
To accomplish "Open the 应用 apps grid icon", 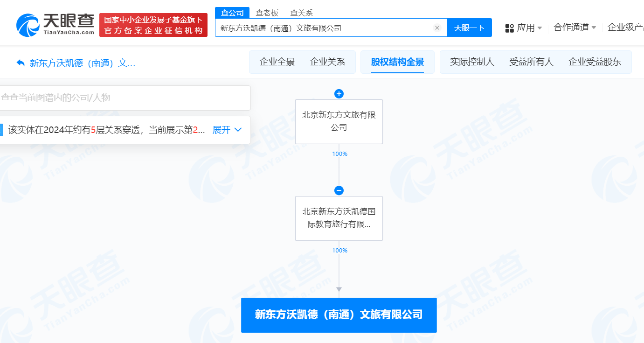I will point(509,28).
